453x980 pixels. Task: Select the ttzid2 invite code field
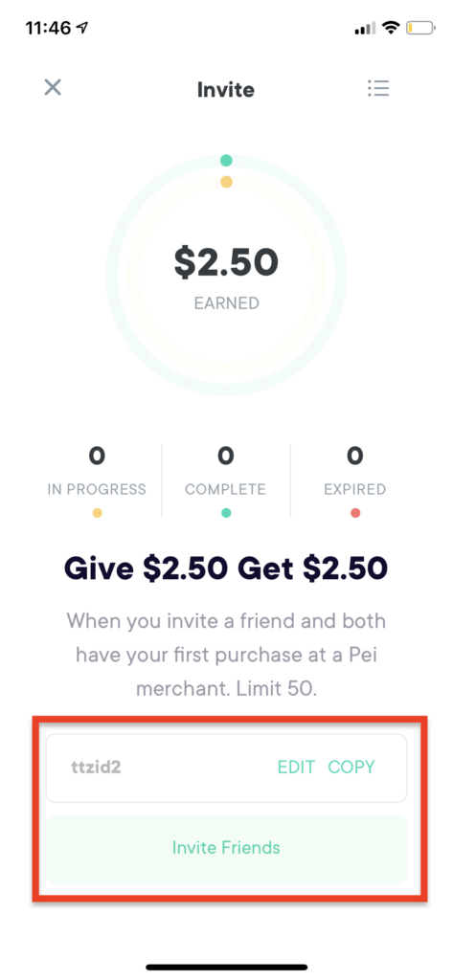(226, 768)
